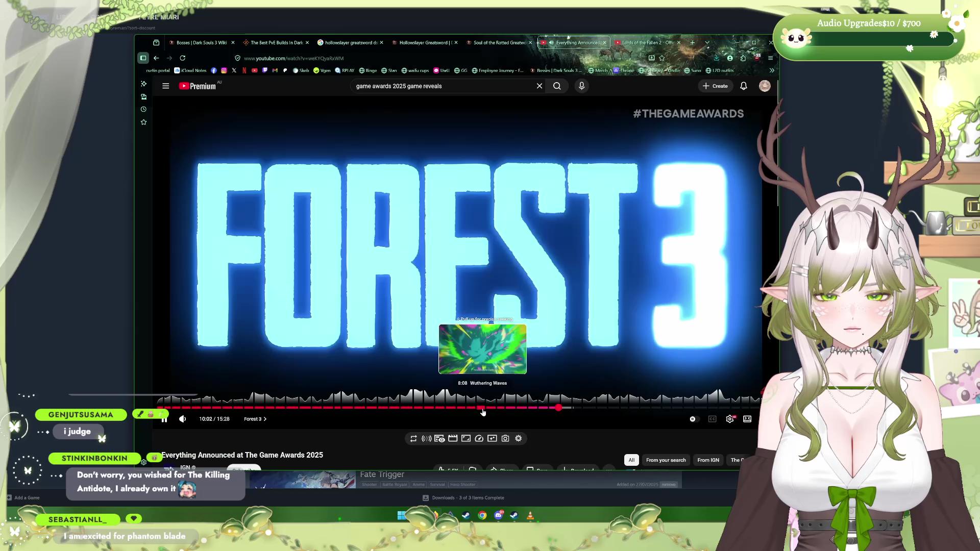Screen dimensions: 980x551
Task: Open the Merch bookmark
Action: click(598, 70)
